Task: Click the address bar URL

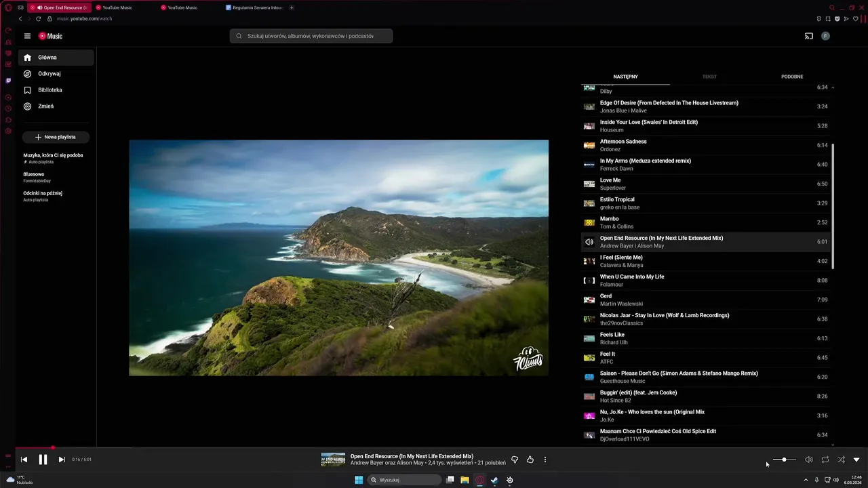Action: [84, 19]
